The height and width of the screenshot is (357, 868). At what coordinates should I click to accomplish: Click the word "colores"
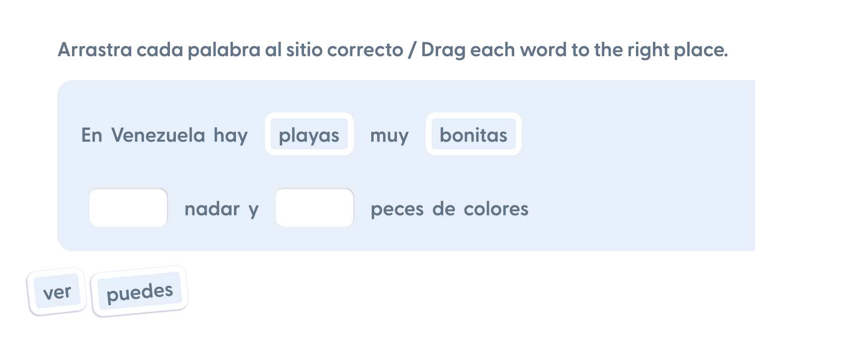[x=496, y=209]
